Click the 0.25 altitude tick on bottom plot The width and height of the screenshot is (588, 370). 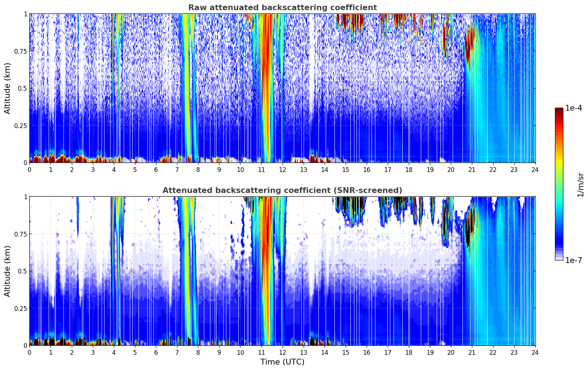pyautogui.click(x=21, y=308)
